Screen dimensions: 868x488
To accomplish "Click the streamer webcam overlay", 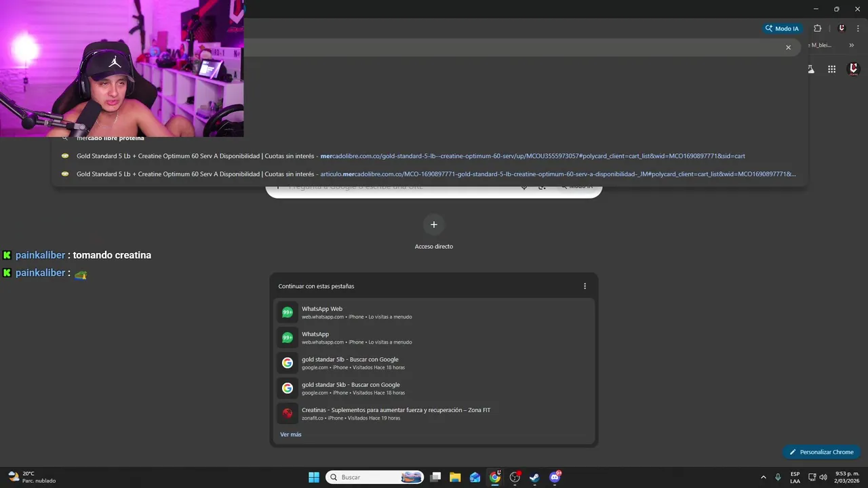I will [x=122, y=68].
